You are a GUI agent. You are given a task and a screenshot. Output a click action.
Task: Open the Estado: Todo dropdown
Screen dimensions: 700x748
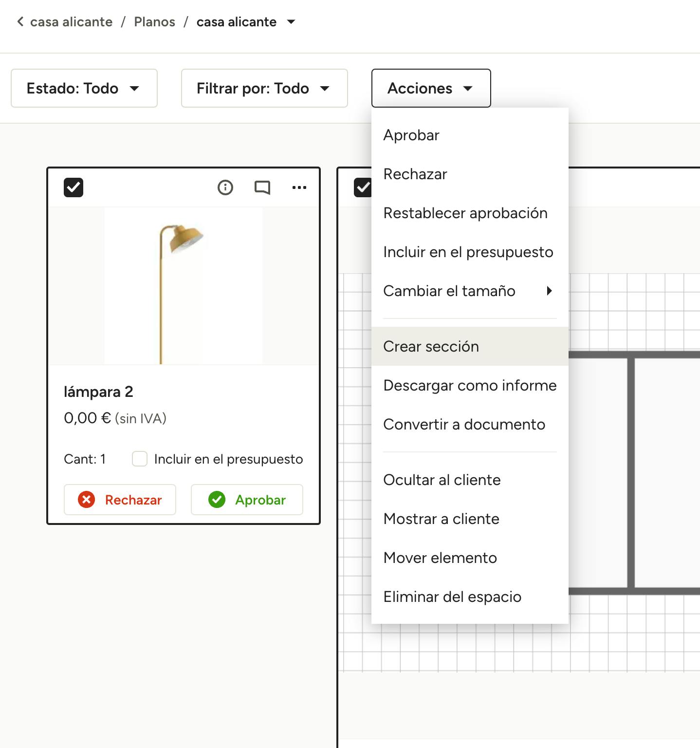(84, 88)
